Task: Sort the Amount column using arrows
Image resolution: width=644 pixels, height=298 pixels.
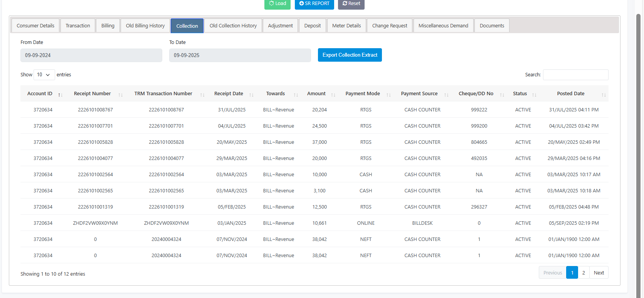Action: click(x=333, y=94)
